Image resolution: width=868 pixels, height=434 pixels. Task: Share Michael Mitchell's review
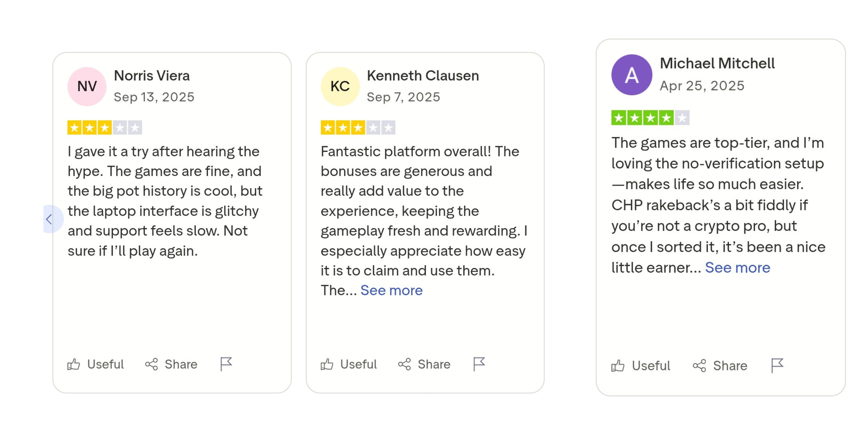pos(720,366)
